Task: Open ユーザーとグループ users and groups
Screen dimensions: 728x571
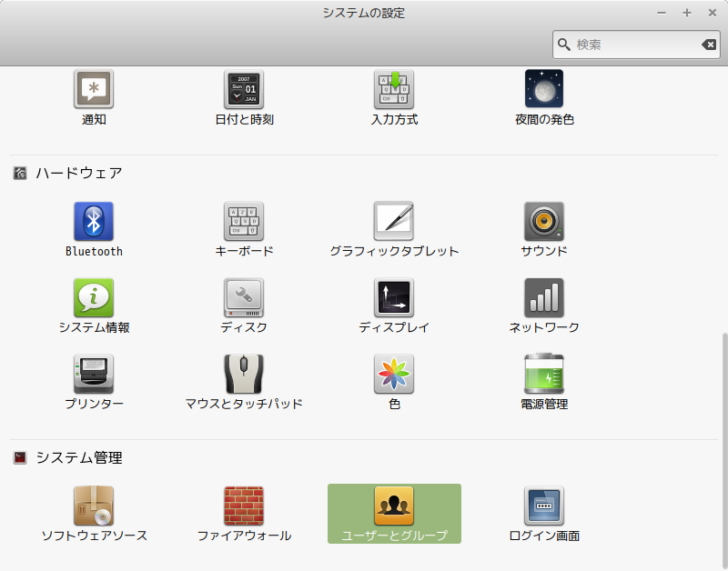Action: 394,514
